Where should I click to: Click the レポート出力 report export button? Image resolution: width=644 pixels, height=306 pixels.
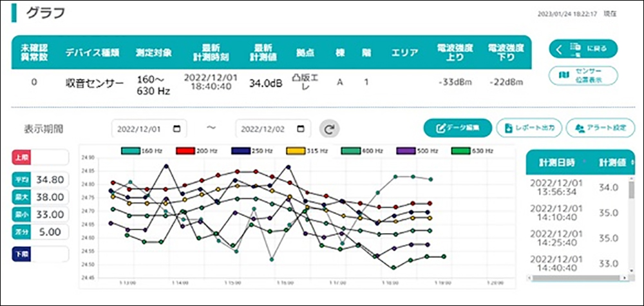(x=529, y=128)
